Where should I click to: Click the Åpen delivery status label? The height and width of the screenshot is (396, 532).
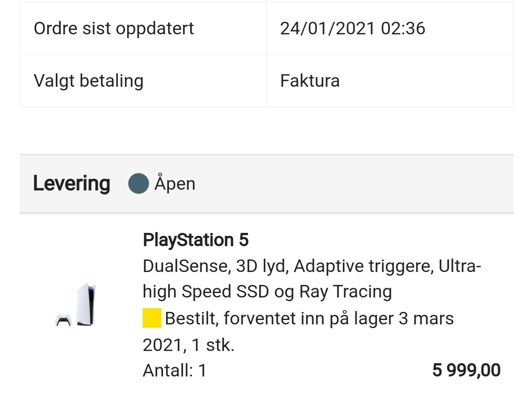coord(175,183)
